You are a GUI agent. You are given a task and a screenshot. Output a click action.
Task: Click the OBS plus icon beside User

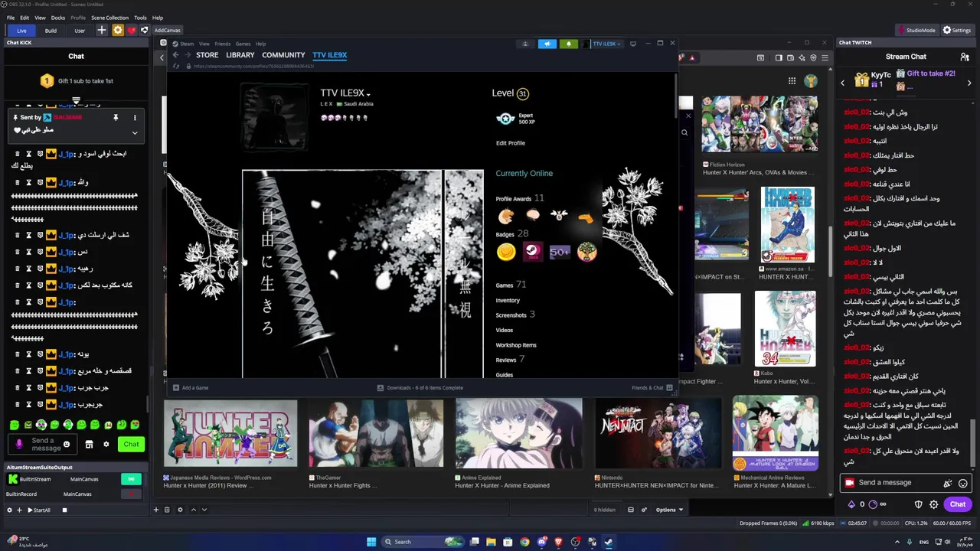(101, 30)
